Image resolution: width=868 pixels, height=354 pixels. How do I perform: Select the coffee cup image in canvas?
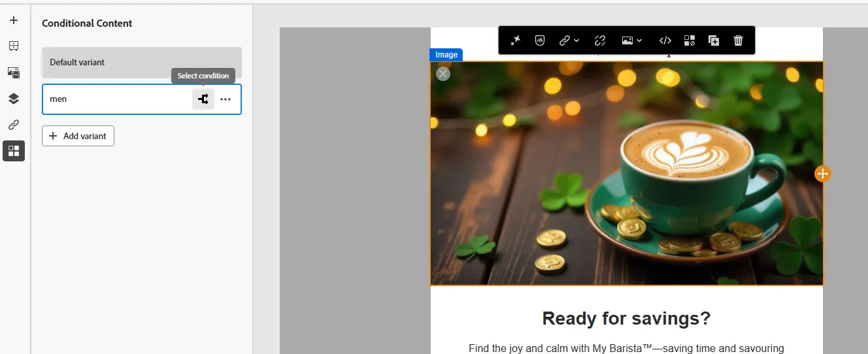[627, 174]
